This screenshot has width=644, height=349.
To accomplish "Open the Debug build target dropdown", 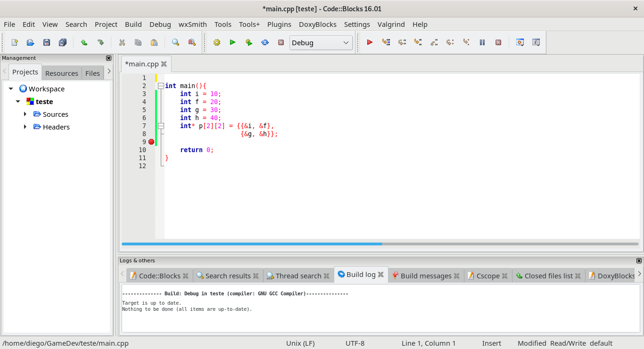I will 321,43.
